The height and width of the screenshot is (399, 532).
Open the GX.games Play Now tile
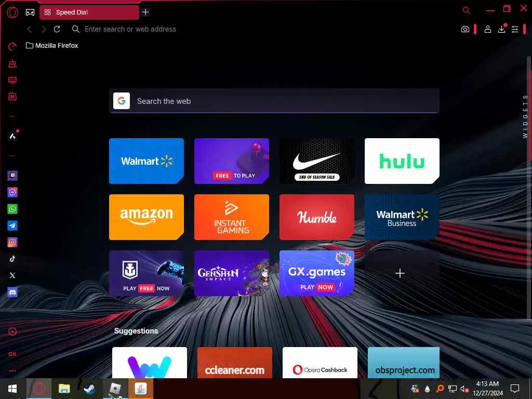316,273
